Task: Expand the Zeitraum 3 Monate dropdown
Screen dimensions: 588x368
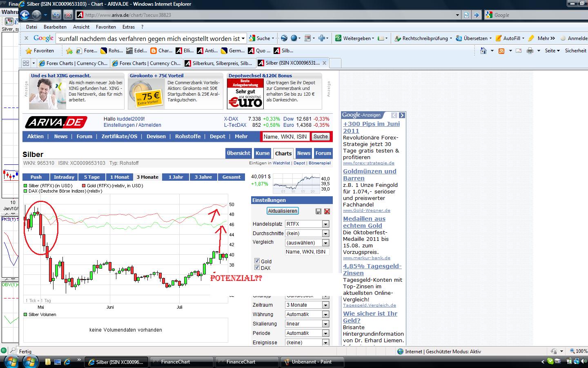Action: click(325, 305)
